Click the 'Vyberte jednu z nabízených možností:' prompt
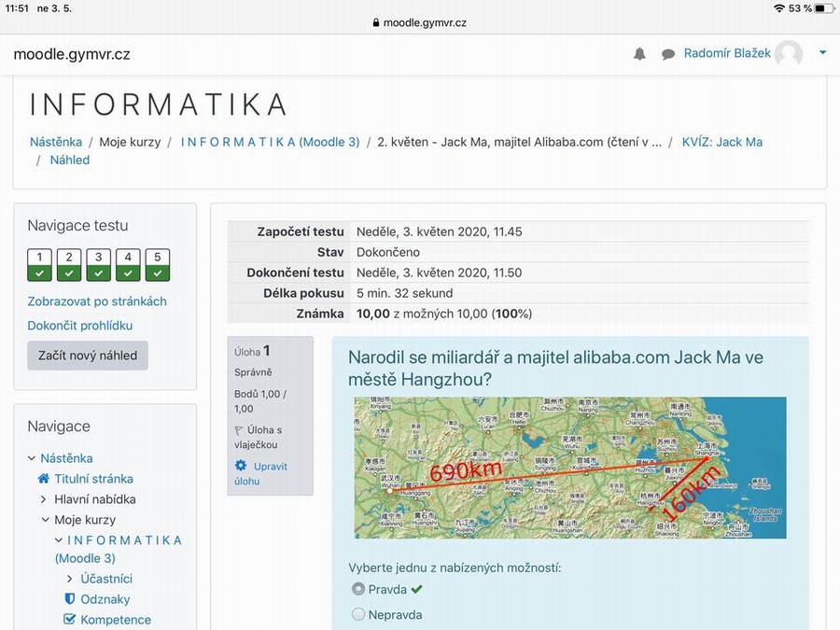The image size is (840, 630). tap(455, 567)
